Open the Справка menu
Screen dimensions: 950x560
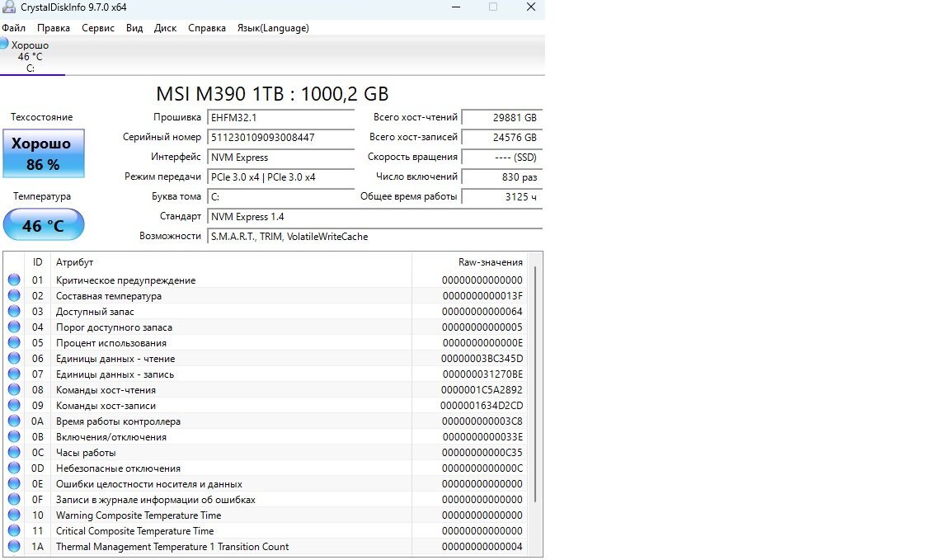[207, 28]
